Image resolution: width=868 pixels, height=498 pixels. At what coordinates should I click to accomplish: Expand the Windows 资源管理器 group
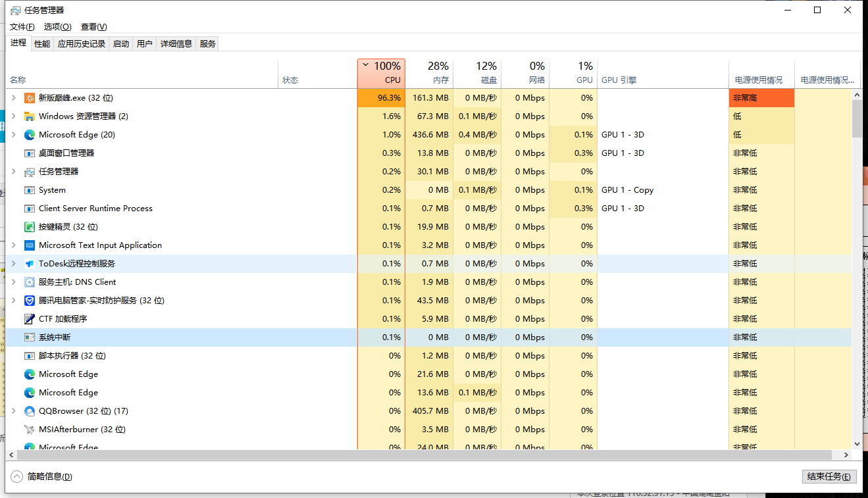point(13,116)
